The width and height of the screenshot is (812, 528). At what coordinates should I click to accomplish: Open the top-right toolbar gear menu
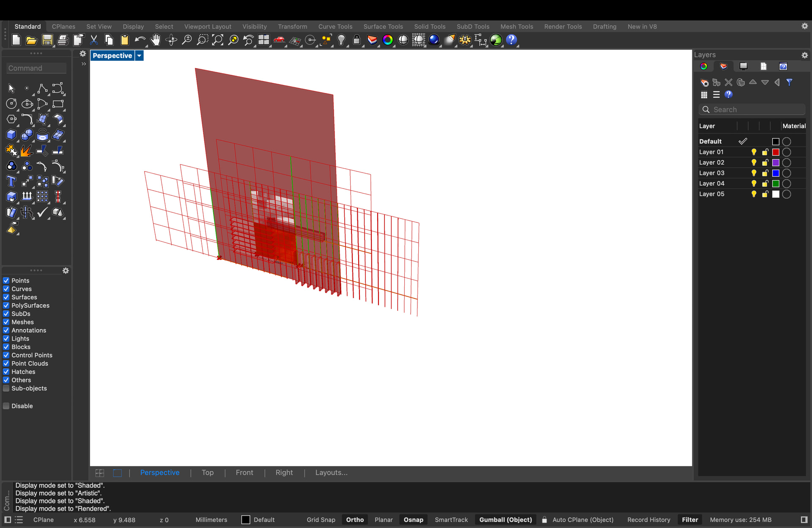click(x=804, y=26)
